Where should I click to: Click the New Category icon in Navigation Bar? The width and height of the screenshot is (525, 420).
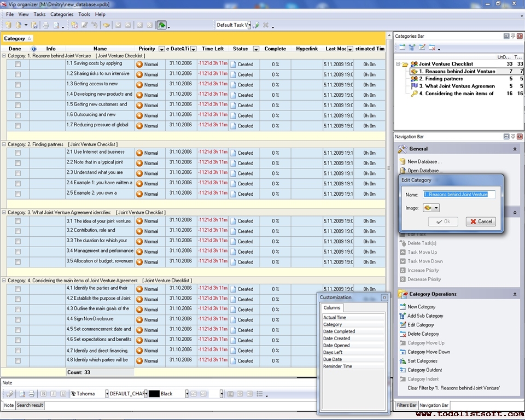(402, 307)
